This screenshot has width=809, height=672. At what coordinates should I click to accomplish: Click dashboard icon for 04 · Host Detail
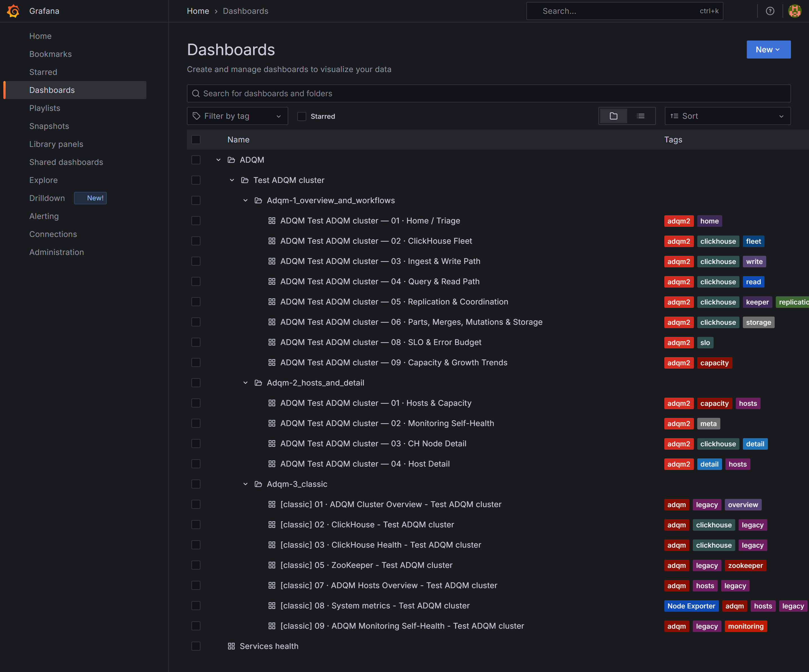point(272,464)
